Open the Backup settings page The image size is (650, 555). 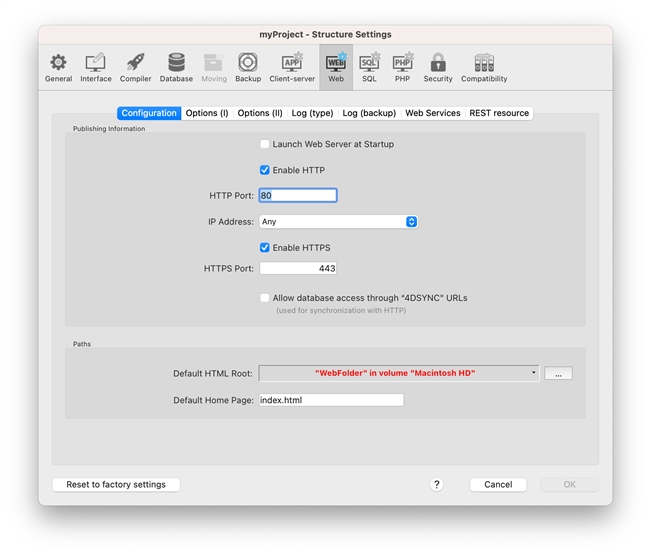pos(248,67)
